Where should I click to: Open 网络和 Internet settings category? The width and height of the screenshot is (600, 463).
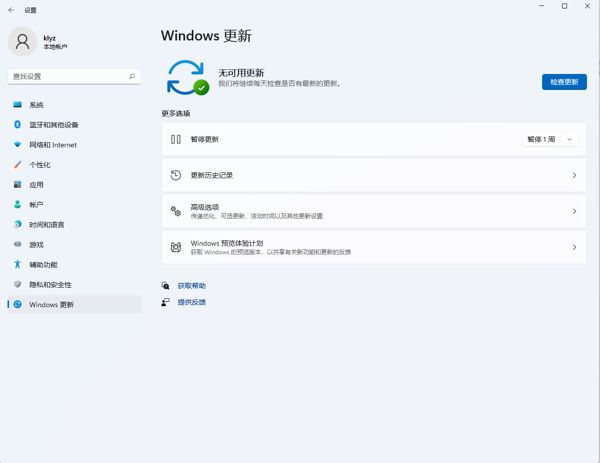(74, 145)
